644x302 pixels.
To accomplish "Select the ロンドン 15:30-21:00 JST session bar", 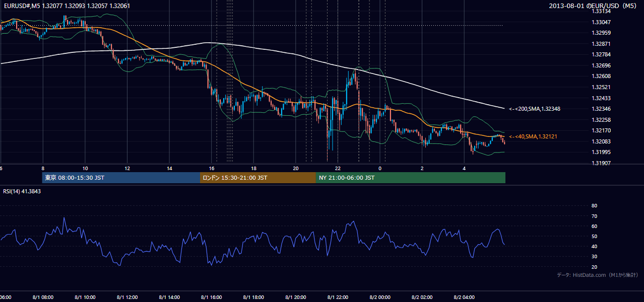I will [x=258, y=178].
